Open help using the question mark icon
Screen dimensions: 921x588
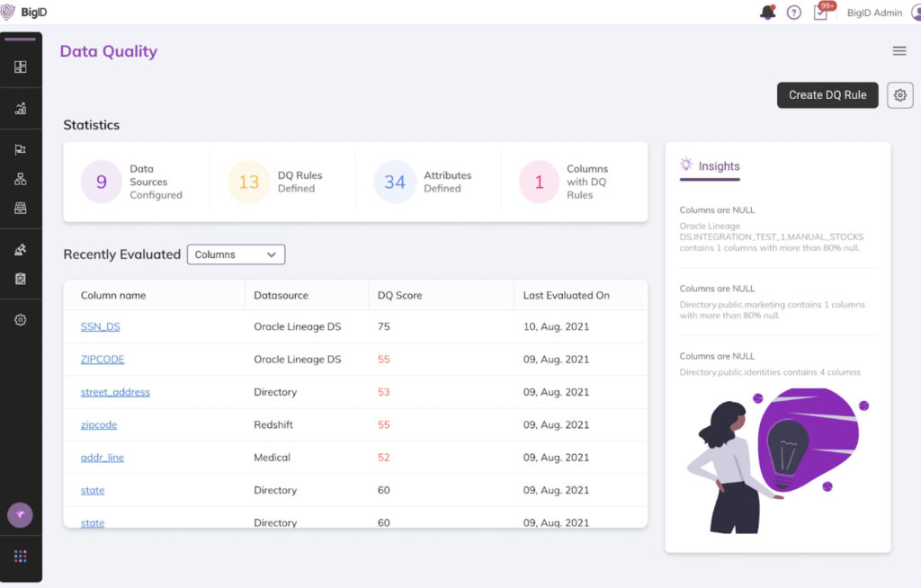point(792,12)
